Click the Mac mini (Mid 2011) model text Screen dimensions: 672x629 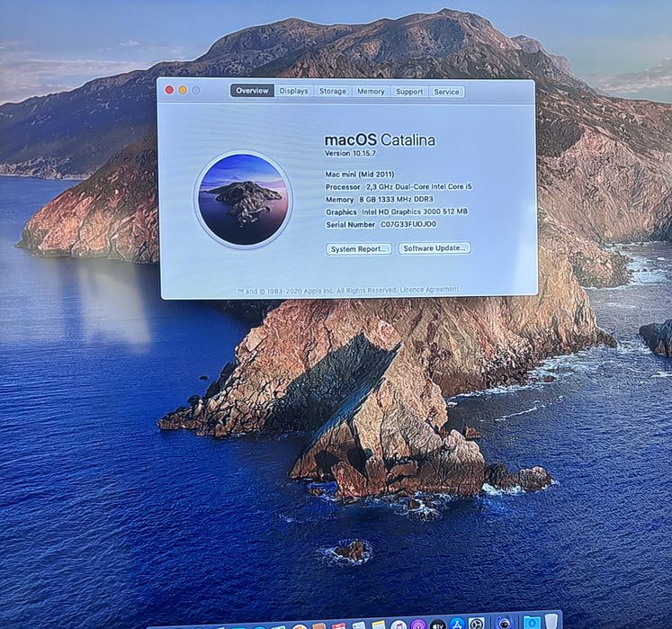360,174
